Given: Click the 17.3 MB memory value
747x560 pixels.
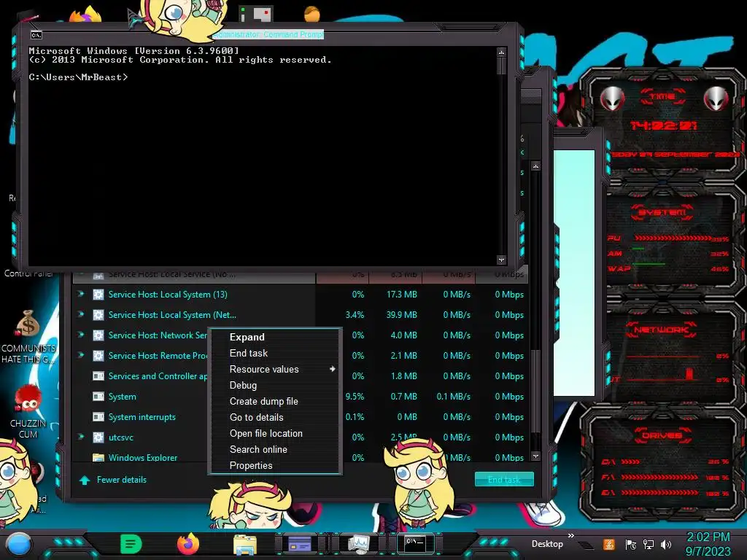Looking at the screenshot, I should click(402, 295).
